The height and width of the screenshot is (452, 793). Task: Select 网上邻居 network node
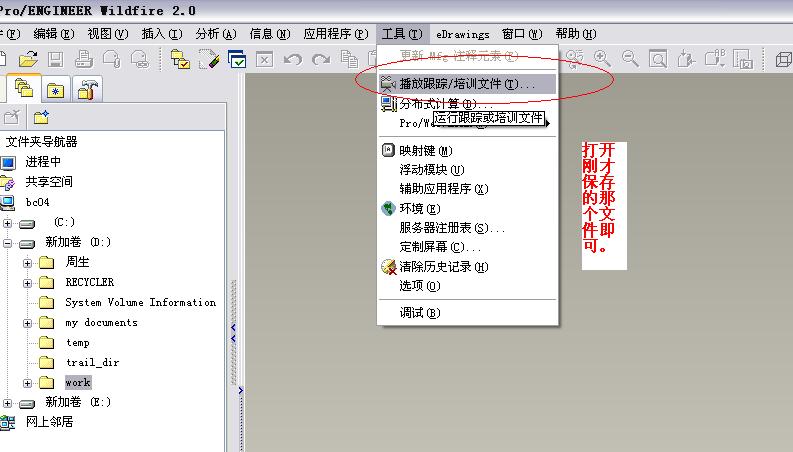coord(49,422)
